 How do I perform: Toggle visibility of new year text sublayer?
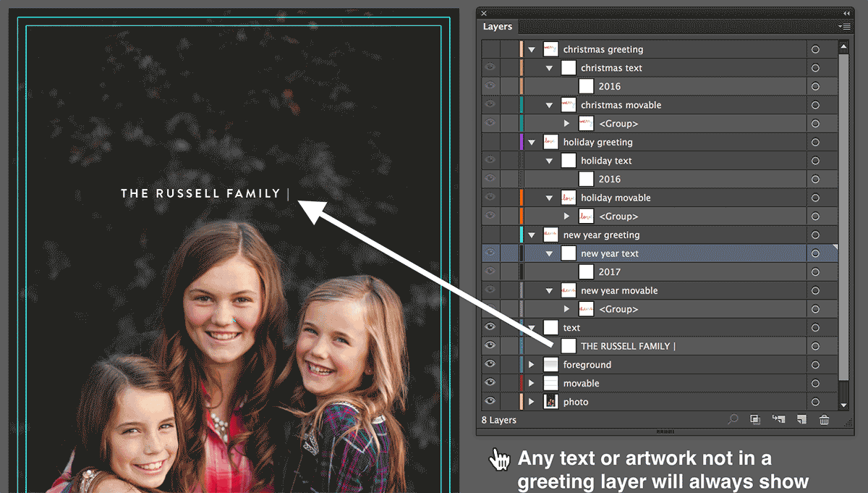click(x=490, y=253)
